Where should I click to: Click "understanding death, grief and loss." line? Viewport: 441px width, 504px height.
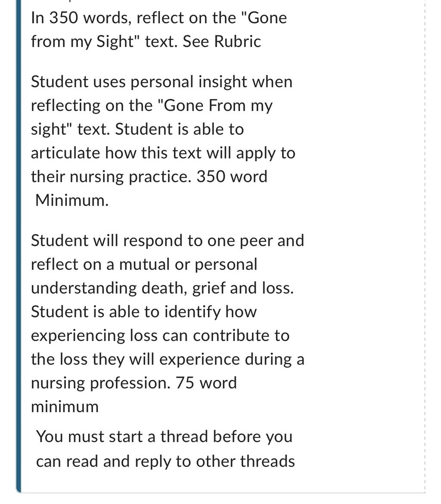[162, 288]
